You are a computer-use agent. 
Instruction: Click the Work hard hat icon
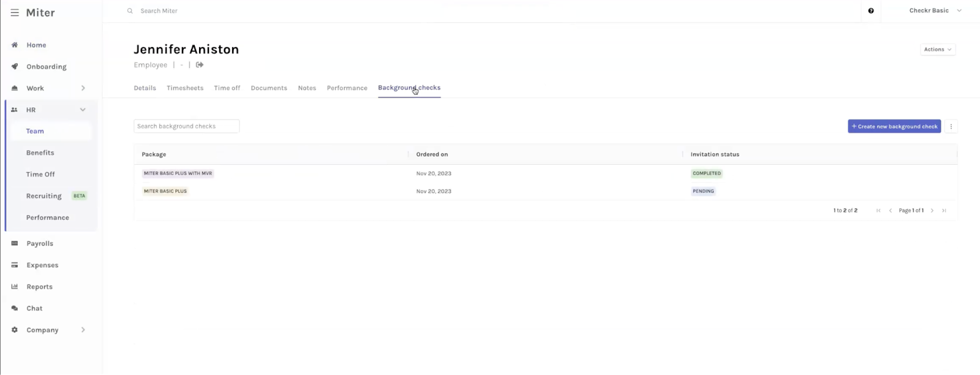tap(15, 88)
